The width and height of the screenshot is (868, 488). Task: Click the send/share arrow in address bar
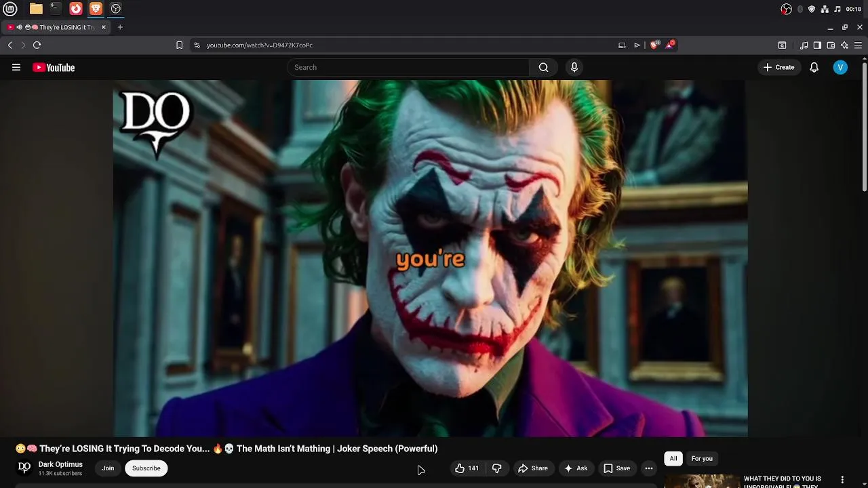pyautogui.click(x=637, y=45)
